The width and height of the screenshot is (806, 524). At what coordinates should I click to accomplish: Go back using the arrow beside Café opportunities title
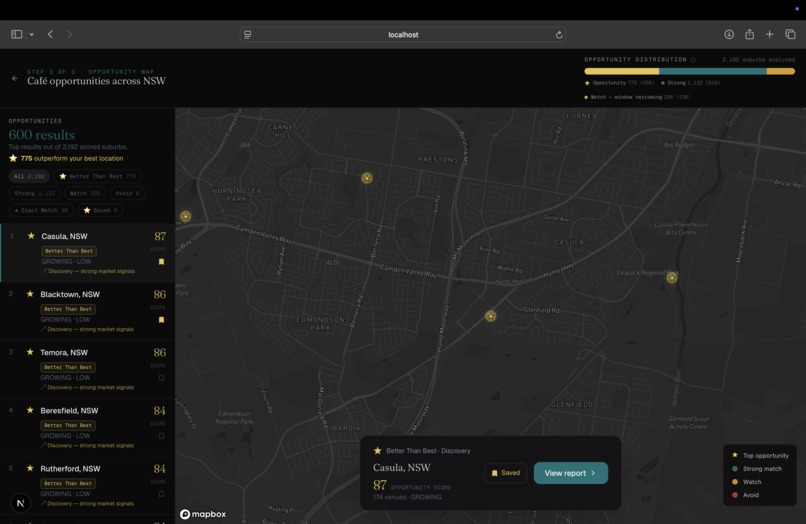click(14, 79)
